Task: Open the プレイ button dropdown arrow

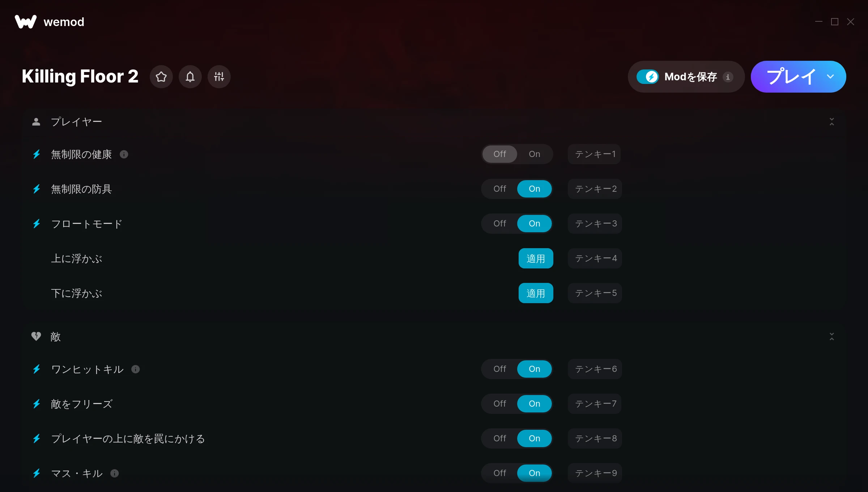Action: click(830, 77)
